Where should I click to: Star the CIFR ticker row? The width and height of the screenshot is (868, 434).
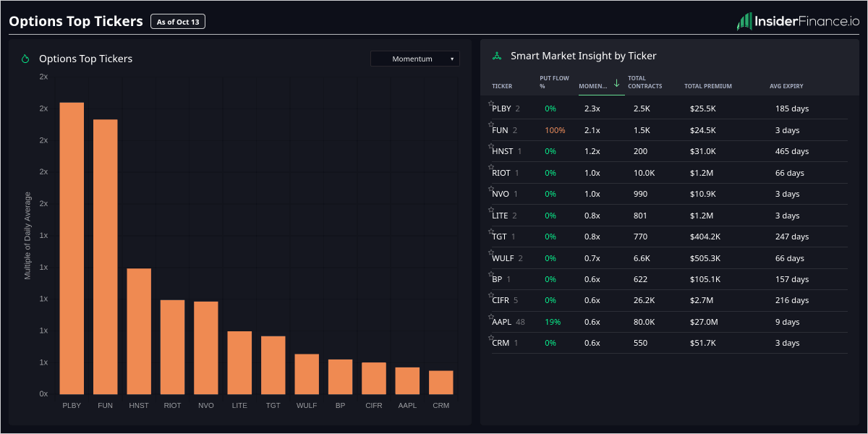point(491,295)
